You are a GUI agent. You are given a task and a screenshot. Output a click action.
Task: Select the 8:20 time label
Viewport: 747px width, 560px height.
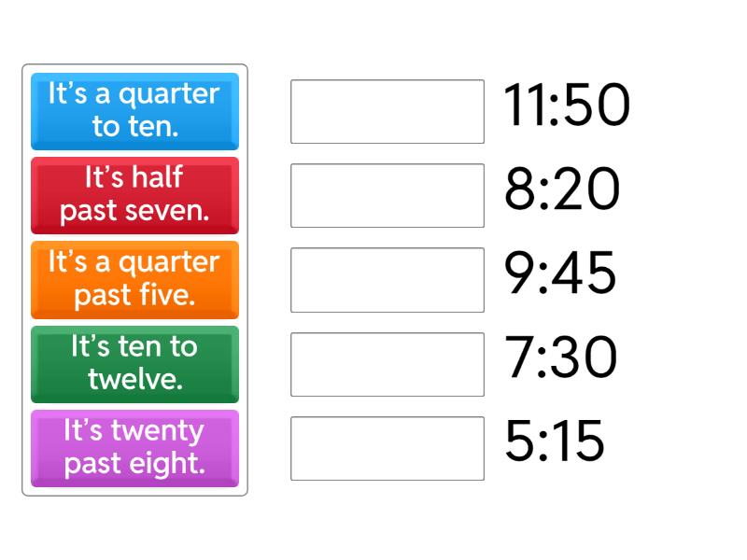(561, 189)
